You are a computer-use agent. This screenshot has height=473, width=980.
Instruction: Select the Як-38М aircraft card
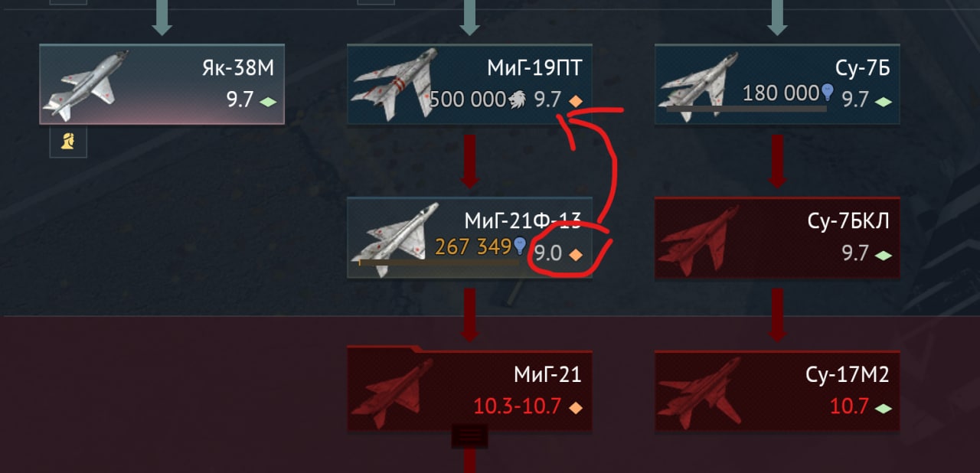click(162, 84)
